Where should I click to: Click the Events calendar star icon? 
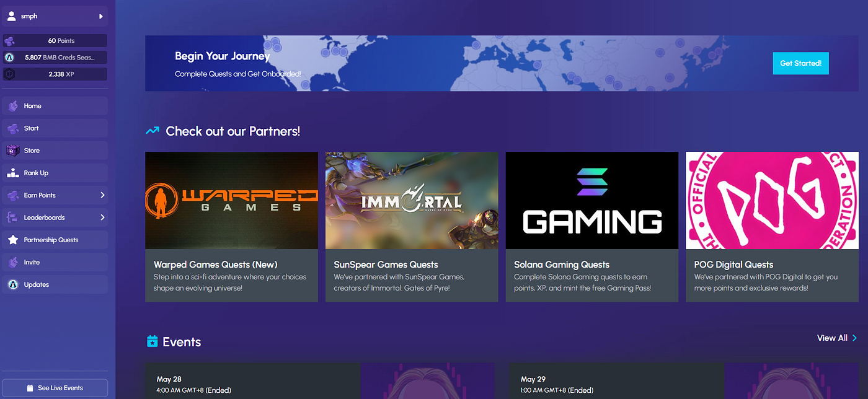tap(152, 341)
